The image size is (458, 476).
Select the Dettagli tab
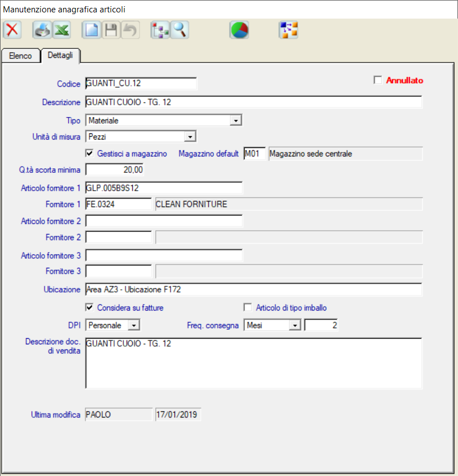60,55
